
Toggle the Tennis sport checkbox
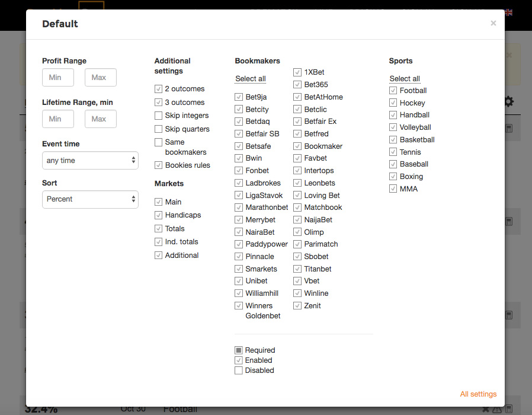pos(393,152)
